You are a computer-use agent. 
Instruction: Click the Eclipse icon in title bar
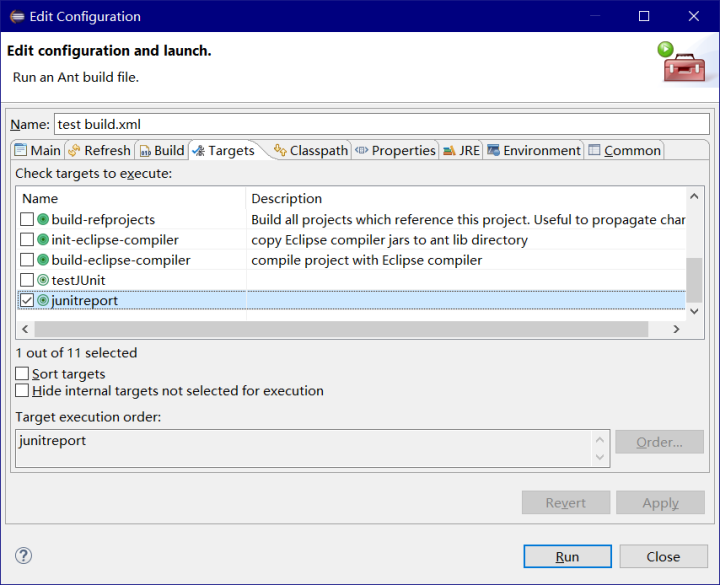point(17,17)
